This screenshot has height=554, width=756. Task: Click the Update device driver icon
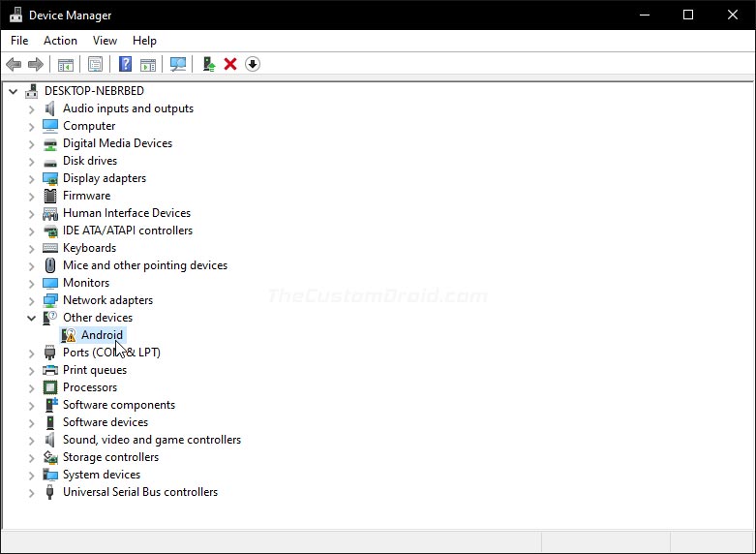(x=208, y=64)
